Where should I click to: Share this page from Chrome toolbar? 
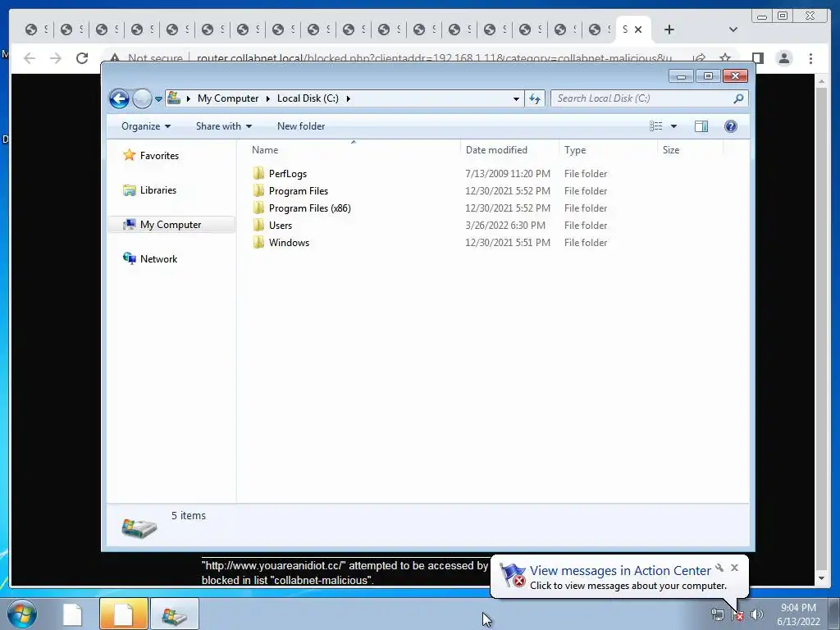coord(699,58)
